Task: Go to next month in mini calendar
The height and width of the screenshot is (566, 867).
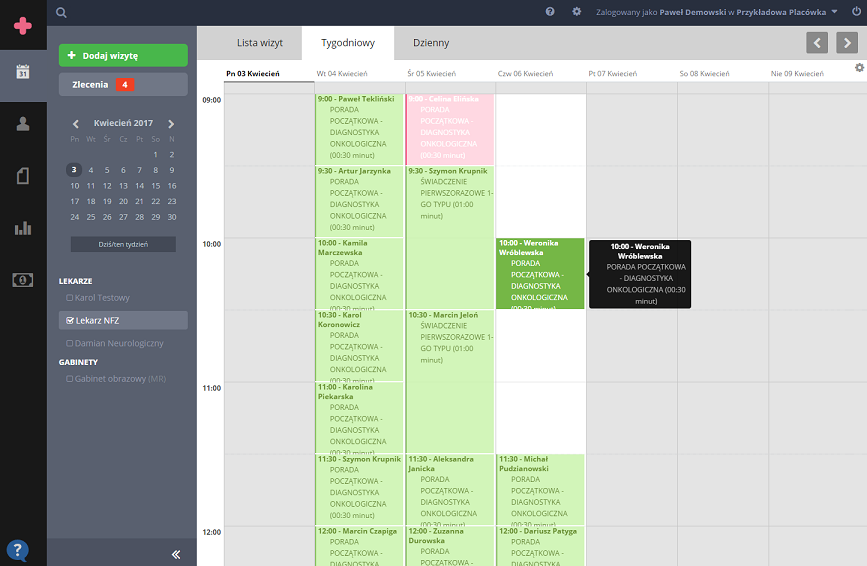Action: (x=171, y=124)
